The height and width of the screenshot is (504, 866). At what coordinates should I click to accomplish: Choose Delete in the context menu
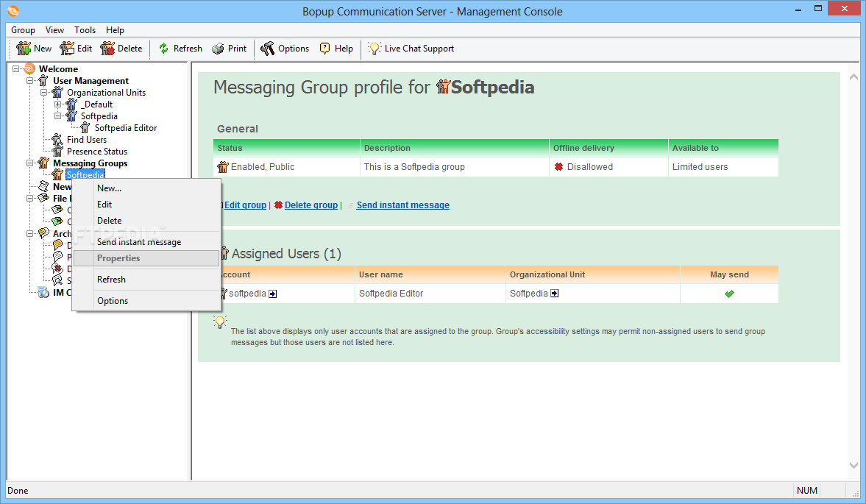click(146, 220)
